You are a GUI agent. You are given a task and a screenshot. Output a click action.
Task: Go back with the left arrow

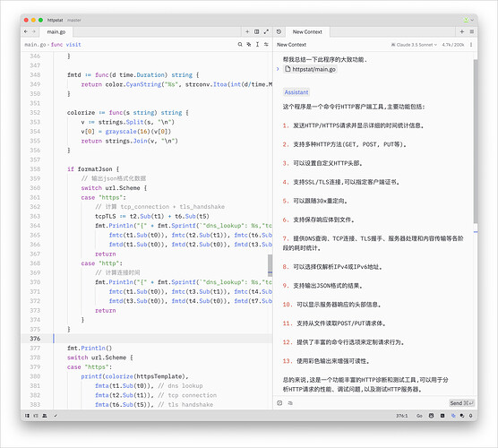26,31
